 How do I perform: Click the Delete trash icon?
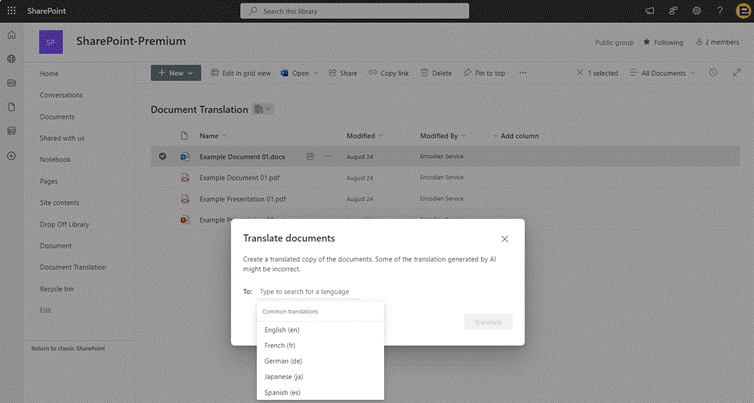point(425,73)
